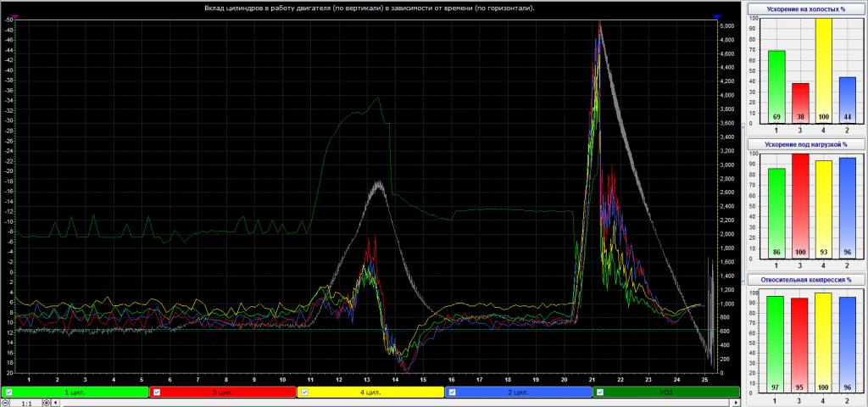Screen dimensions: 868x407
Task: Click red bar valued 100 in load acceleration
Action: pyautogui.click(x=800, y=205)
